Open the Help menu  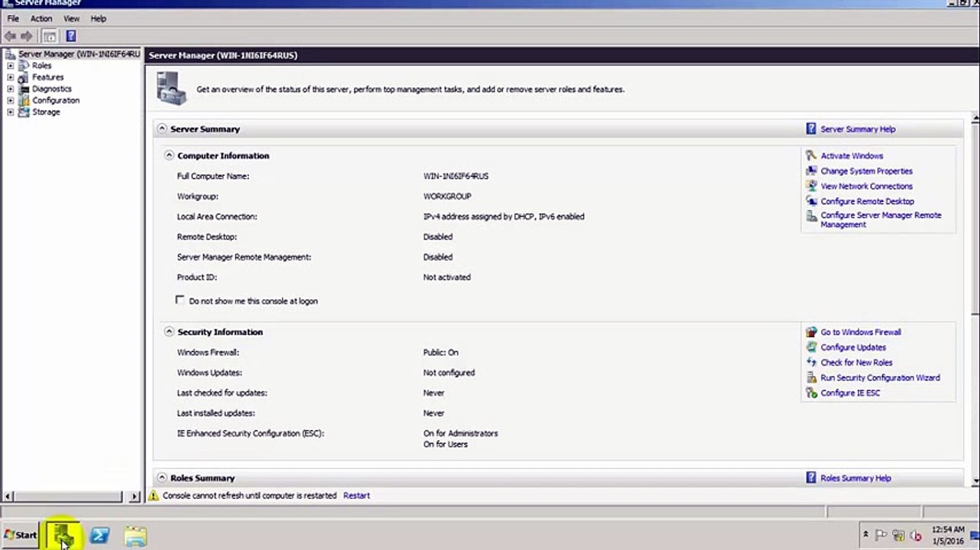[98, 18]
